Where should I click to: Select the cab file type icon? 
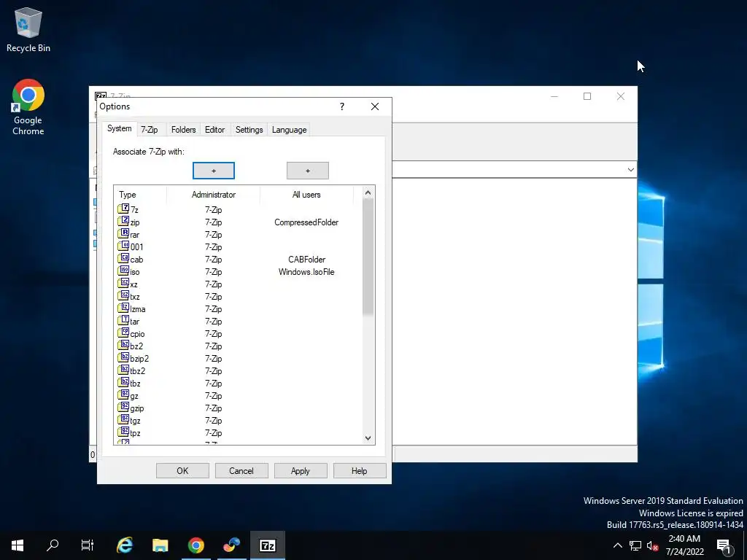pyautogui.click(x=123, y=258)
